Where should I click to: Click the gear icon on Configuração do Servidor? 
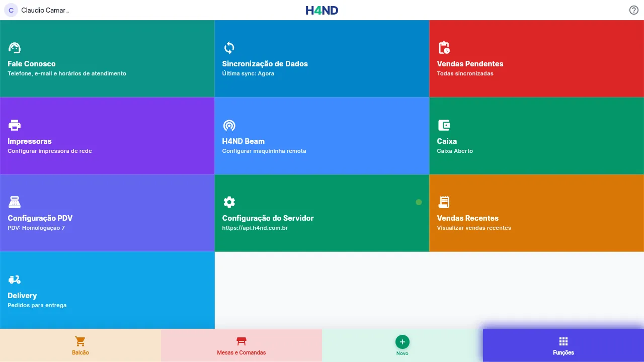[x=229, y=202]
